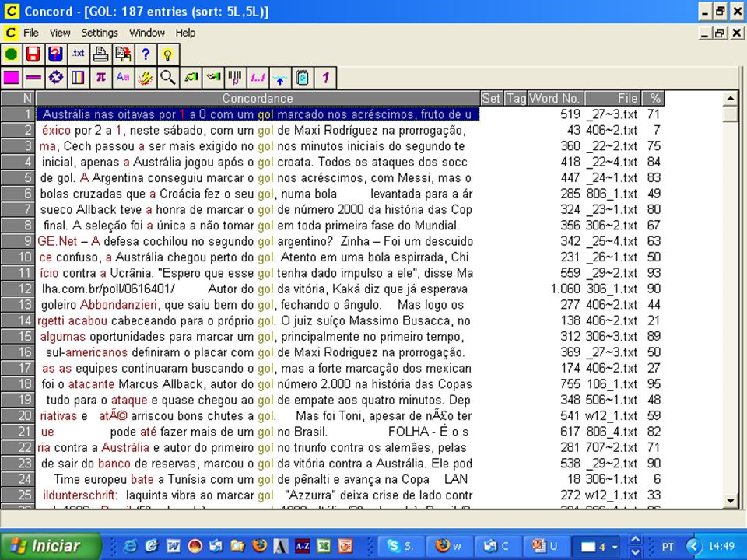Expand the grouped taskbar button showing 4
This screenshot has height=560, width=747.
pos(595,546)
